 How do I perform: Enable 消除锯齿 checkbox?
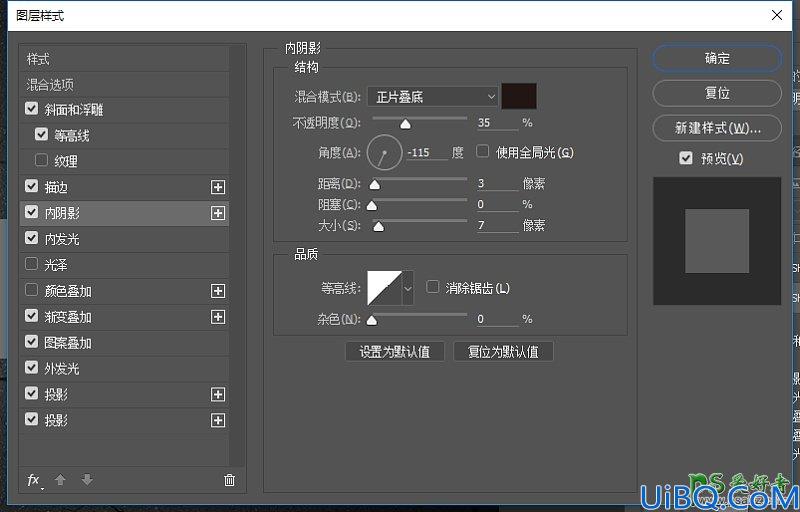coord(433,287)
